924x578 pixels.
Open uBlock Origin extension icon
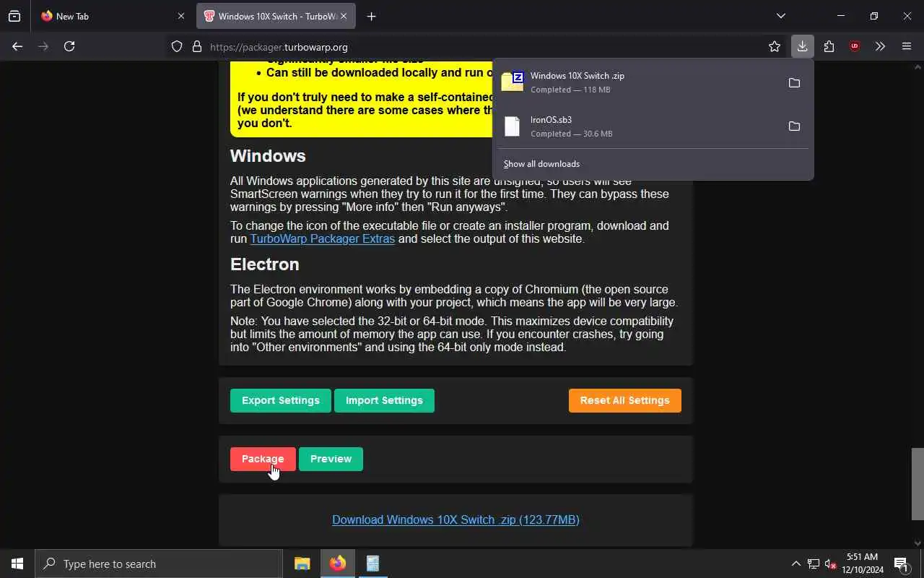[855, 46]
